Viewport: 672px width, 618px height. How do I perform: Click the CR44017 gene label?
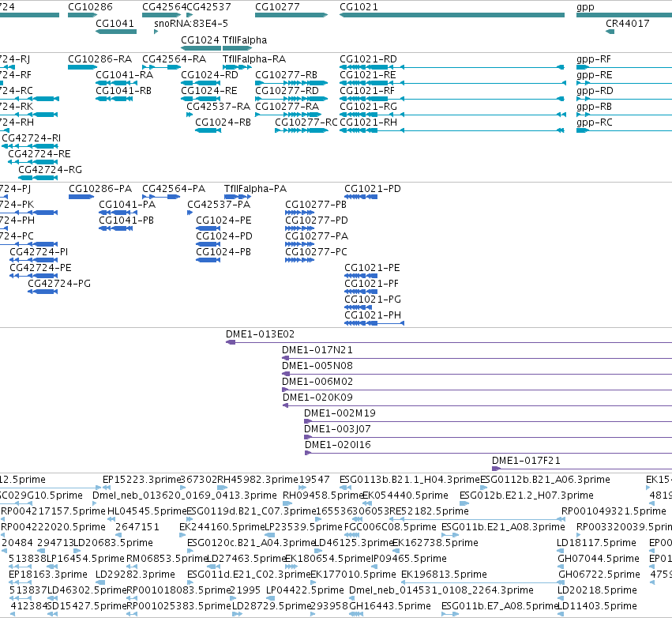628,24
